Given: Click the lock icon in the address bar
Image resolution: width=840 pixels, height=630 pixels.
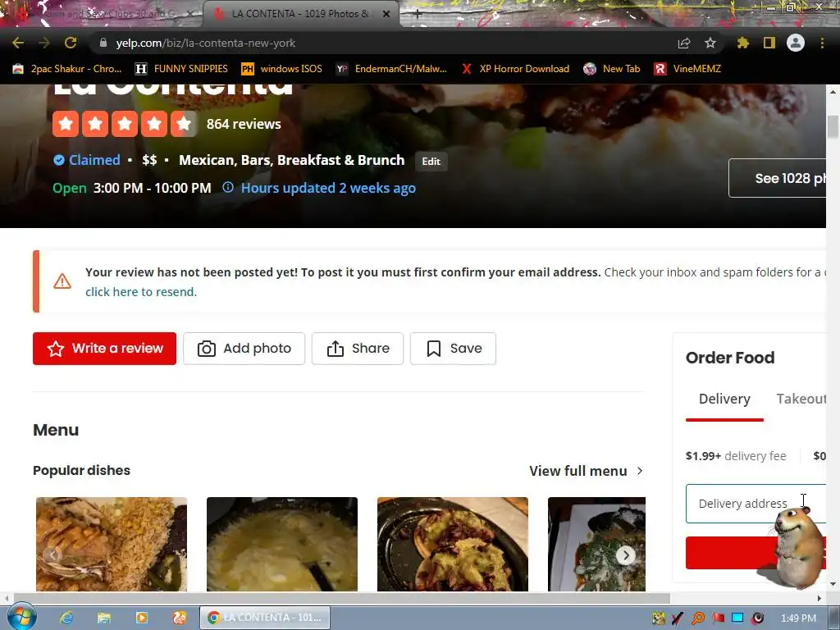Looking at the screenshot, I should [x=103, y=43].
